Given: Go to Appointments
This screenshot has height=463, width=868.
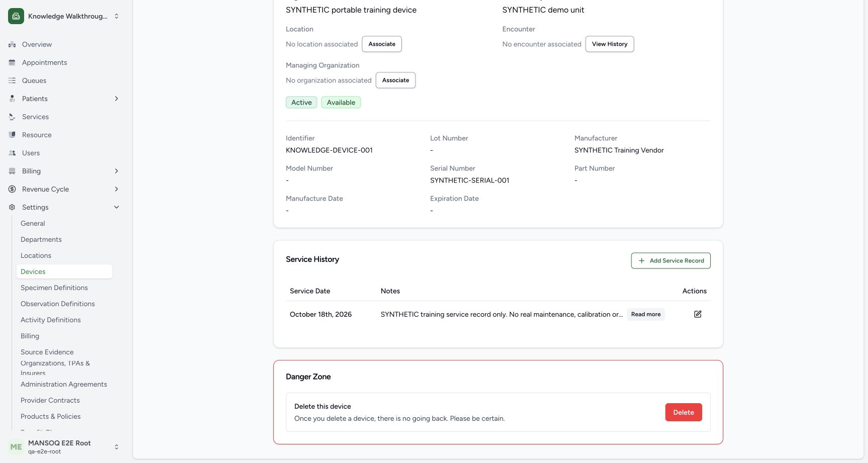Looking at the screenshot, I should (x=44, y=62).
